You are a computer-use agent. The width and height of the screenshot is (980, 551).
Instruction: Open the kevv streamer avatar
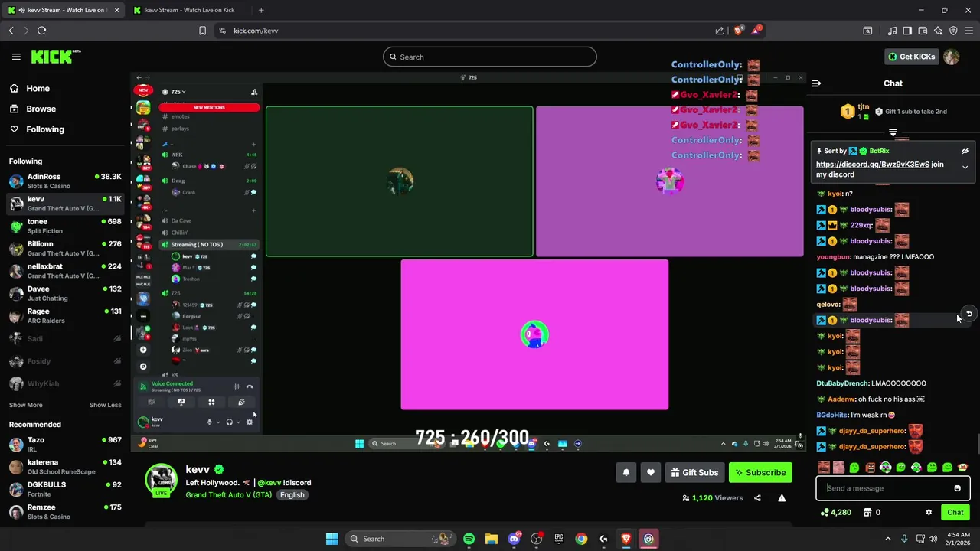[x=161, y=480]
